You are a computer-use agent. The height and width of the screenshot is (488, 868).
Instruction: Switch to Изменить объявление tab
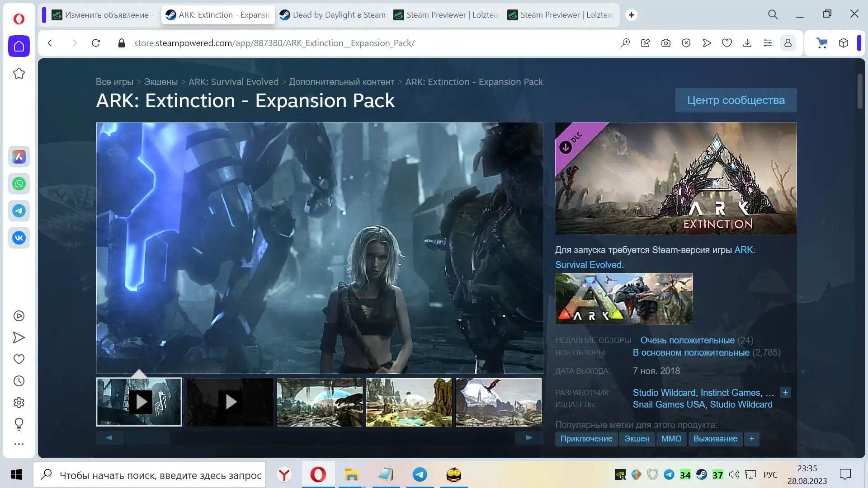(103, 15)
